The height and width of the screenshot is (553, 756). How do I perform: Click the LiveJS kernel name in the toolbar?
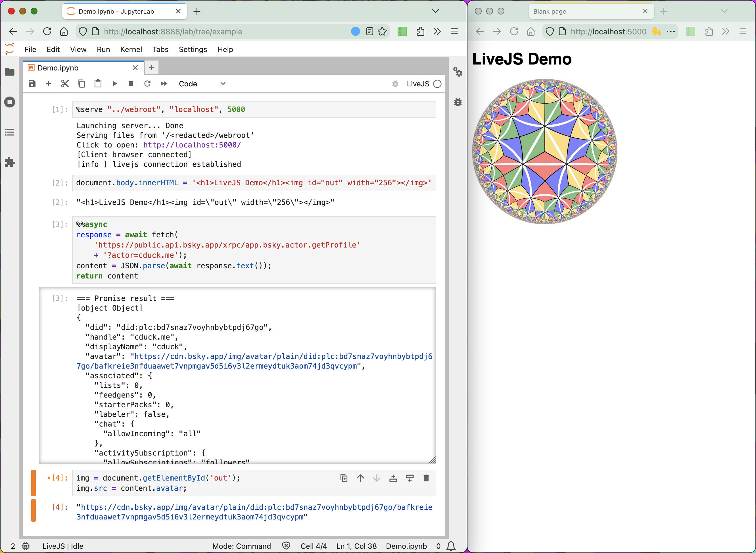(418, 84)
